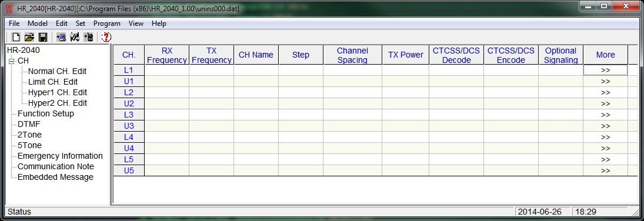The height and width of the screenshot is (221, 644).
Task: Click RX Frequency cell for L1
Action: click(x=167, y=71)
